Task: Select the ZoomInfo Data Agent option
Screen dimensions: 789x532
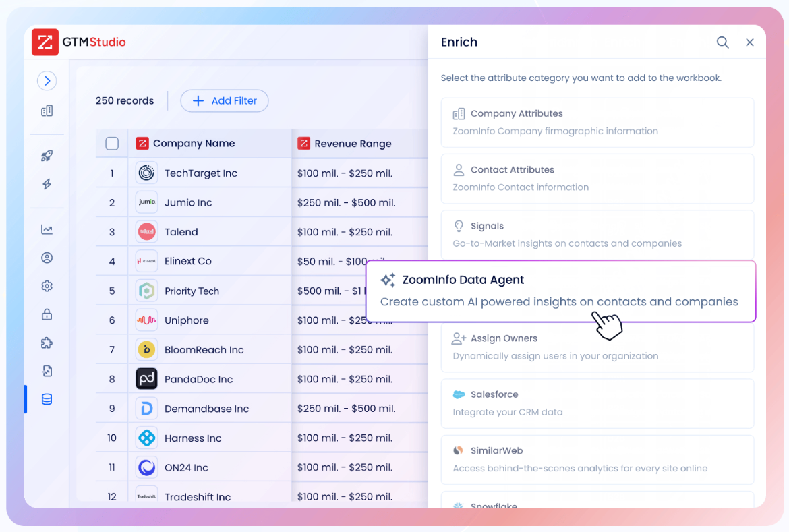Action: click(x=560, y=291)
